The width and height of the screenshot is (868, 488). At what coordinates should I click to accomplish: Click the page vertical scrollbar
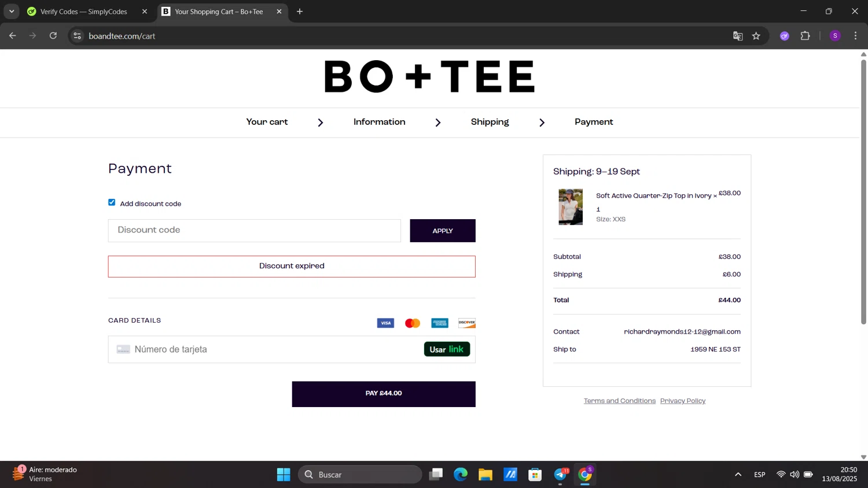coord(863,191)
